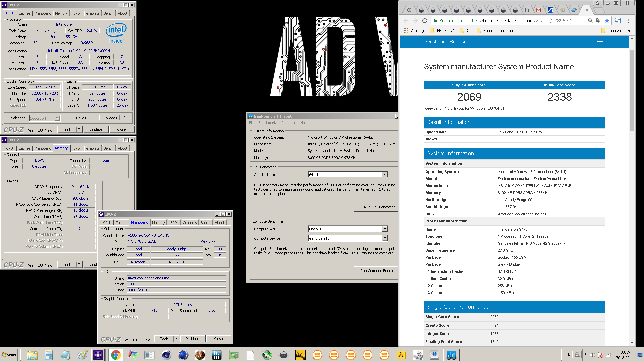Click the Chrome icon in taskbar
644x362 pixels.
pos(116,355)
